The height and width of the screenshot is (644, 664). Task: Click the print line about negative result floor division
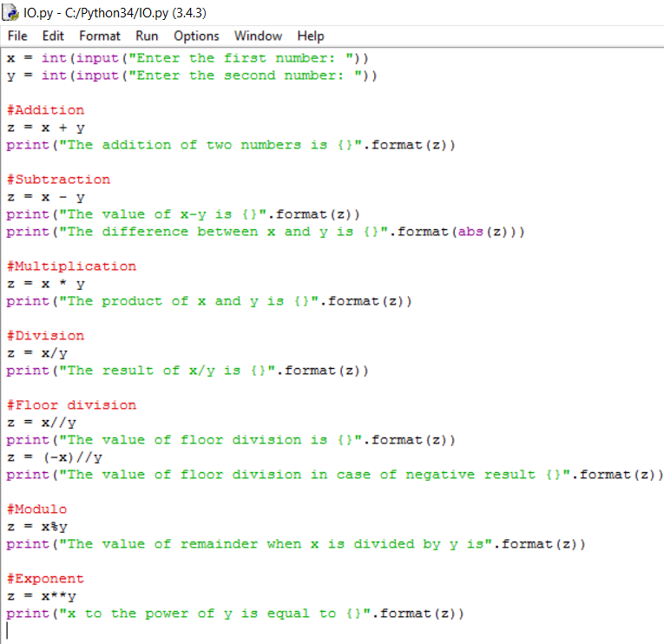pyautogui.click(x=334, y=475)
